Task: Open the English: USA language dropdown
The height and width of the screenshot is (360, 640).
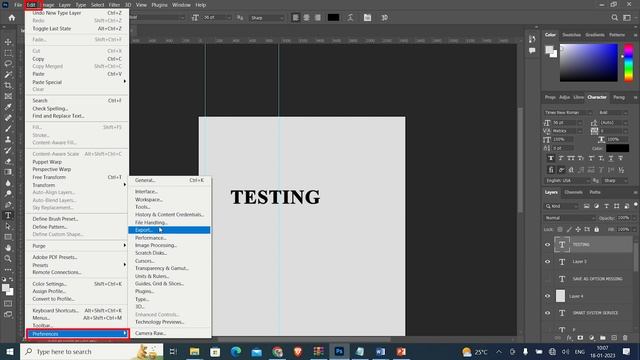Action: 567,180
